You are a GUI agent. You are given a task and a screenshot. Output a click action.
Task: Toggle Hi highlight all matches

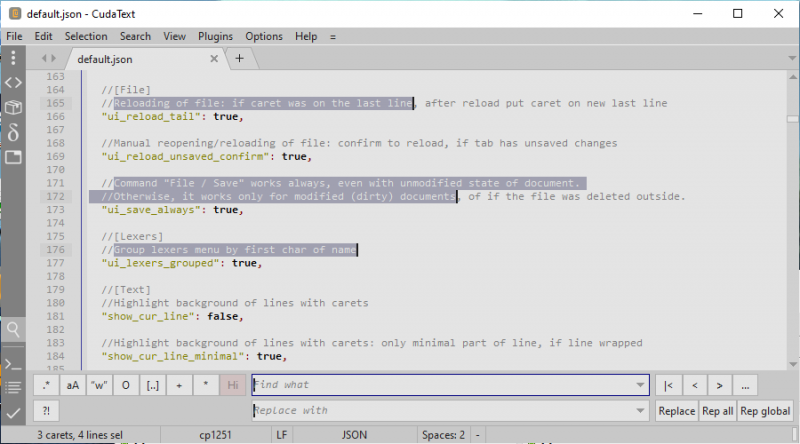point(233,385)
